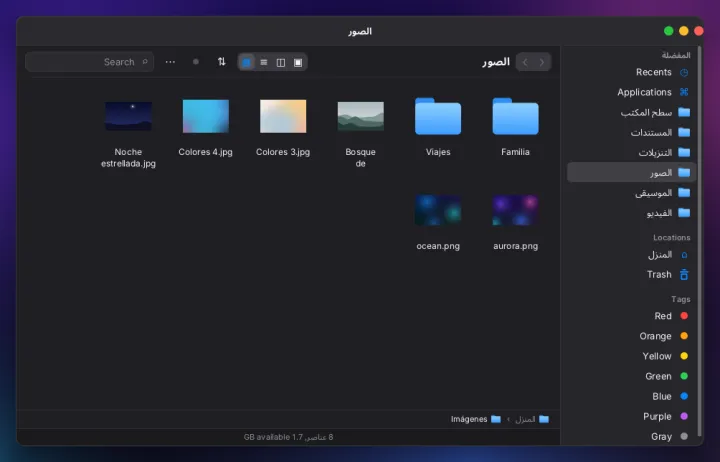Switch to icon grid view
The height and width of the screenshot is (462, 720).
[247, 62]
